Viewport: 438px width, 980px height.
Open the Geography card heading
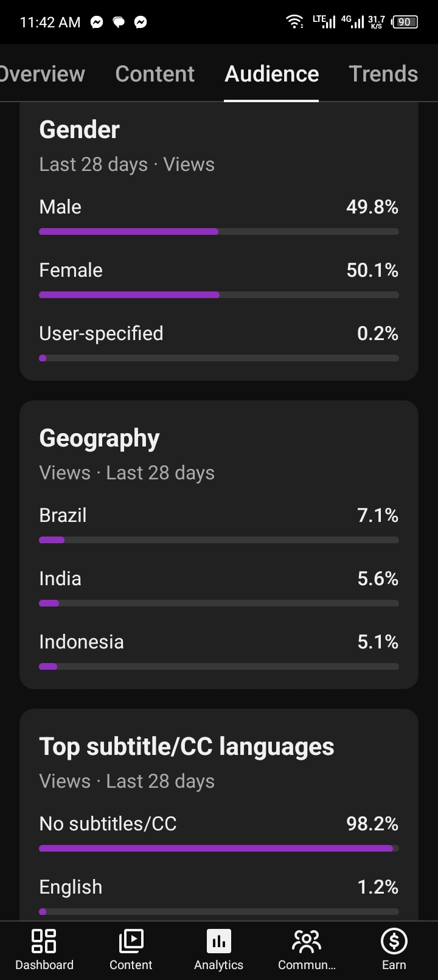[x=99, y=438]
